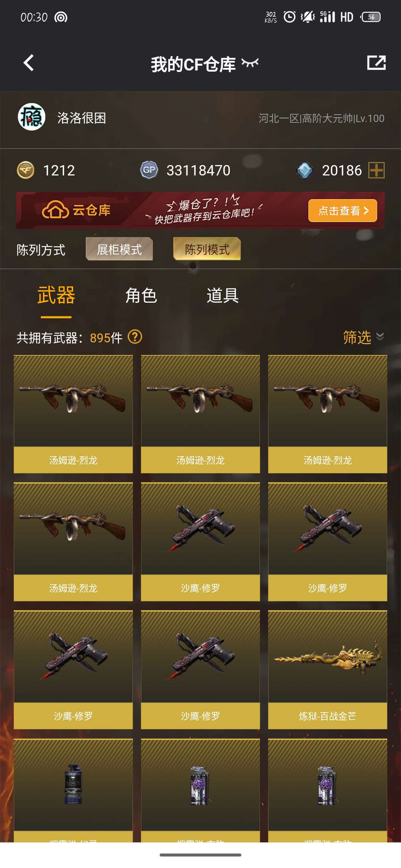Open the share icon at top right
The height and width of the screenshot is (868, 401).
376,63
